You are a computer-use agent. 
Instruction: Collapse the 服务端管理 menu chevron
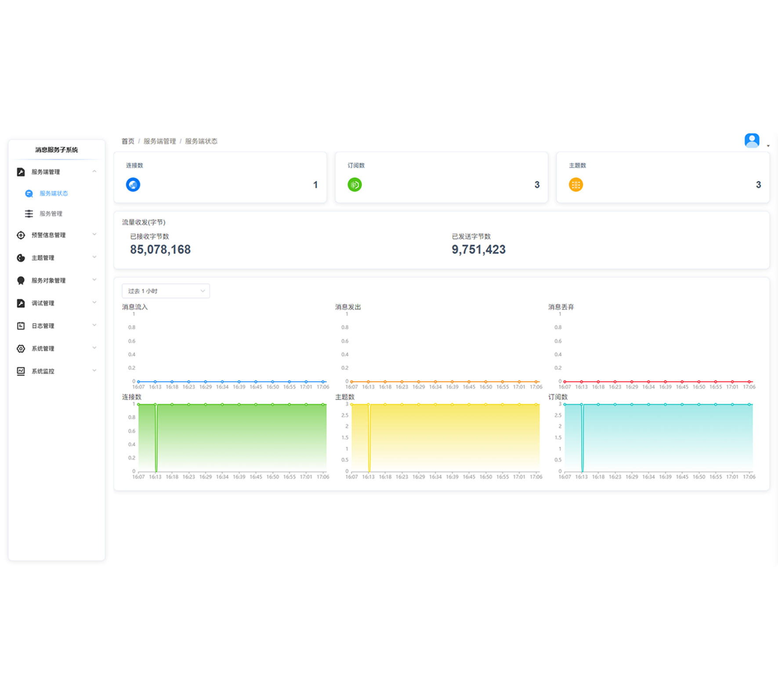click(94, 171)
